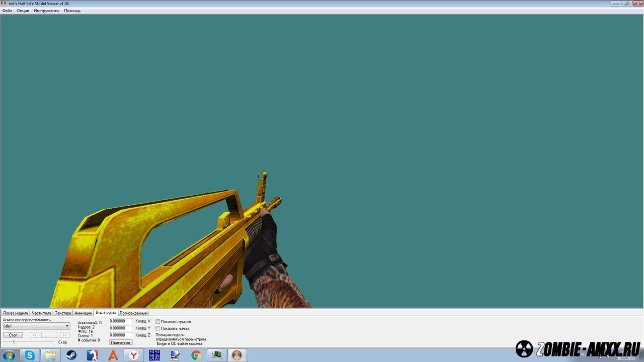Open the File Explorer taskbar icon
644x362 pixels.
tap(51, 355)
